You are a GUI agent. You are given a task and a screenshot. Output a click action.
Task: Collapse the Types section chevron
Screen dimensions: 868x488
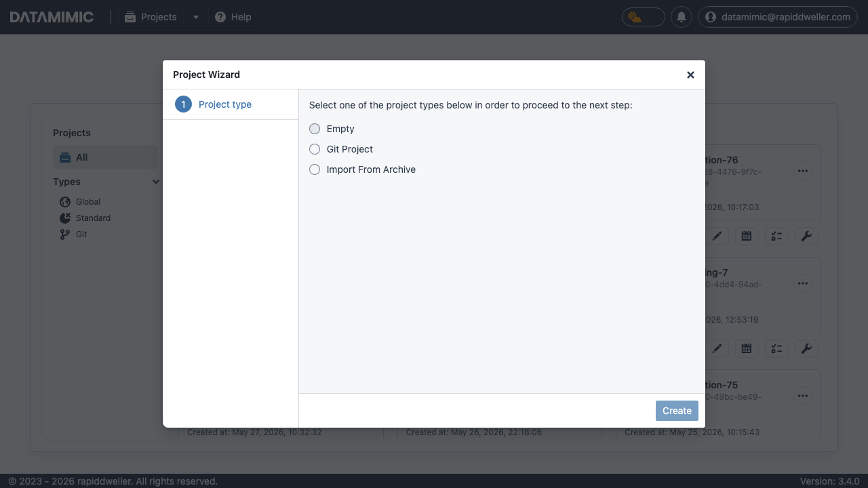(156, 182)
